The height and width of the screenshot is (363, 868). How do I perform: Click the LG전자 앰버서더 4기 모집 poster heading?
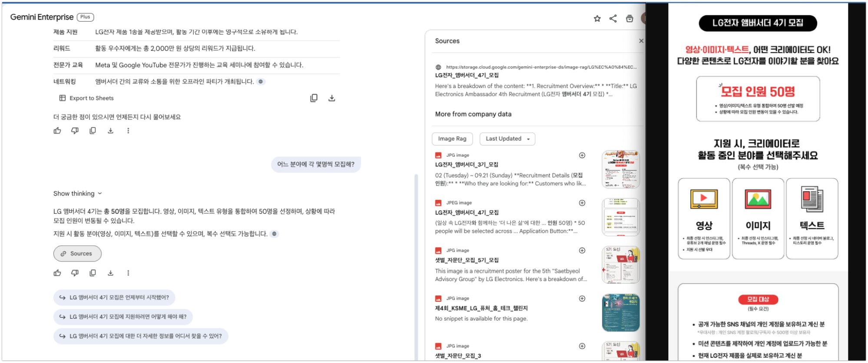(x=758, y=23)
